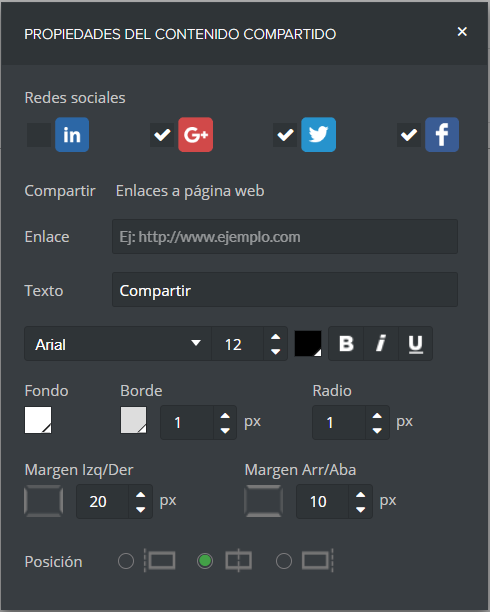Increase font size with up arrow
The height and width of the screenshot is (612, 490).
click(276, 337)
